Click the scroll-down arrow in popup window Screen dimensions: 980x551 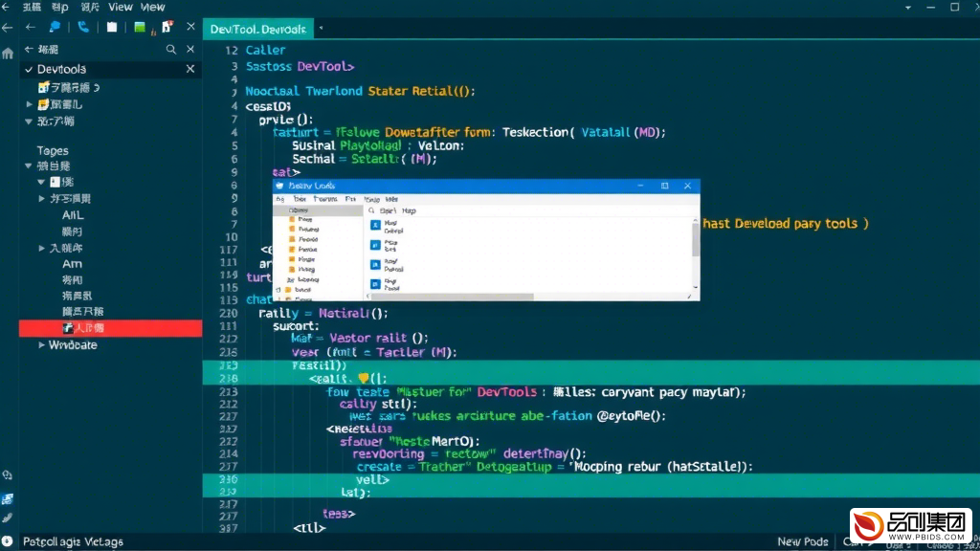click(x=696, y=287)
